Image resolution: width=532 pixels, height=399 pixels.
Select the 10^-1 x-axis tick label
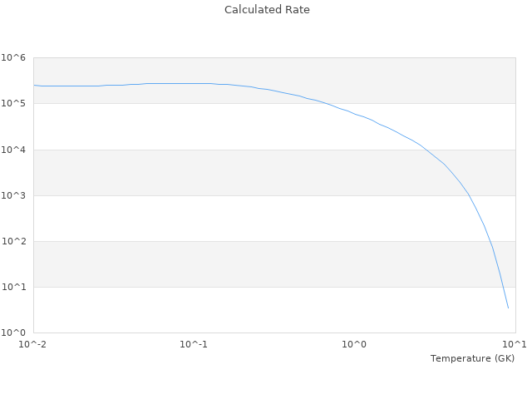point(194,344)
